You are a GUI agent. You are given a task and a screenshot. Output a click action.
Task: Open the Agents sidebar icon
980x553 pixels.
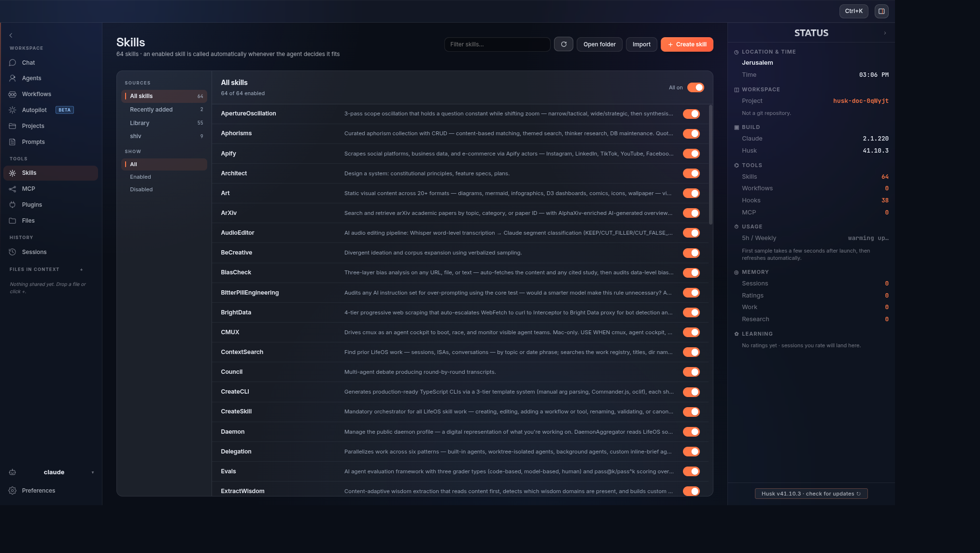(13, 78)
